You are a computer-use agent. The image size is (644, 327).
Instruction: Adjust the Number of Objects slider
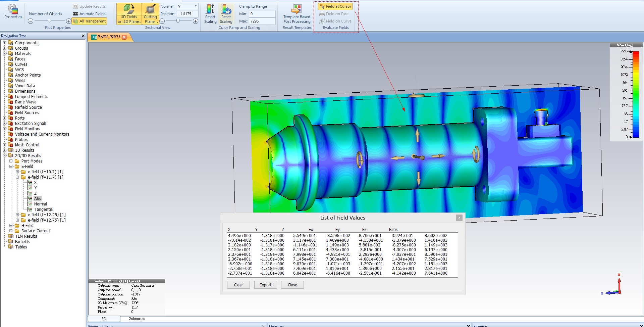click(50, 21)
